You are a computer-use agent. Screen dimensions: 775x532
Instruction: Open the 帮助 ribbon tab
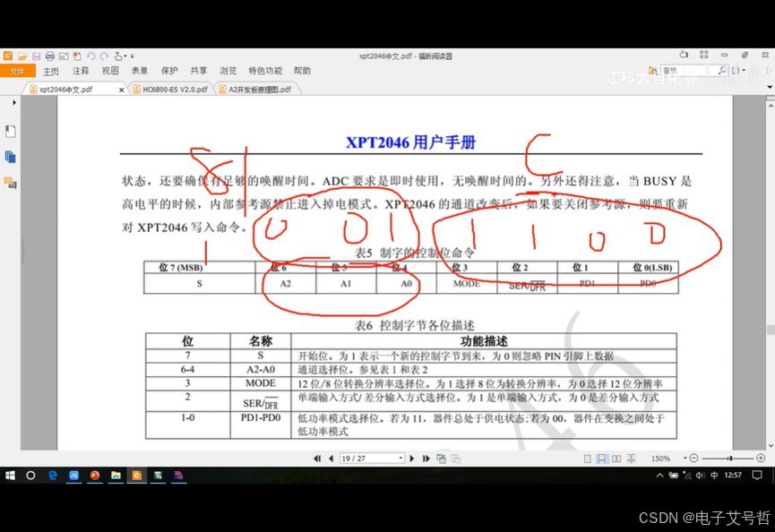(x=302, y=71)
